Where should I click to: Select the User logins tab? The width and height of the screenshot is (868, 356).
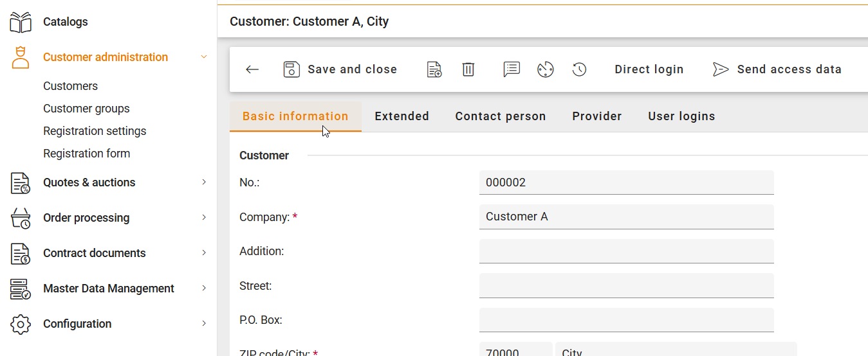click(x=681, y=116)
